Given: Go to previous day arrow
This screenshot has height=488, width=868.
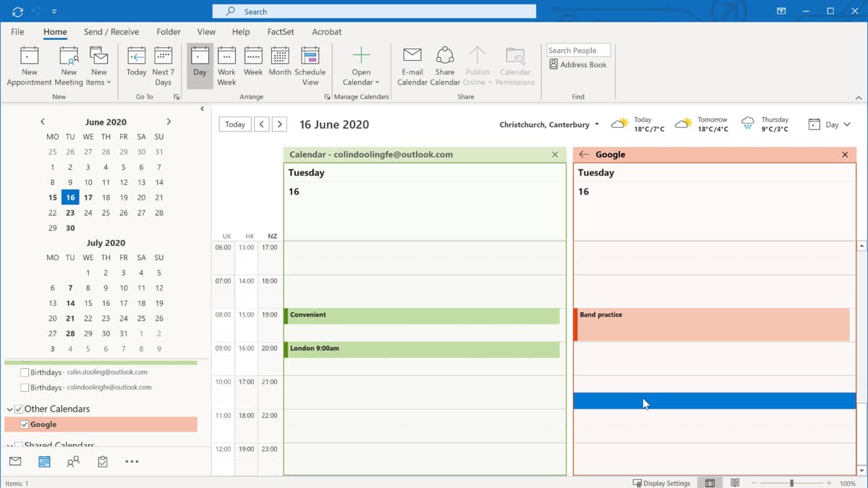Looking at the screenshot, I should tap(263, 124).
